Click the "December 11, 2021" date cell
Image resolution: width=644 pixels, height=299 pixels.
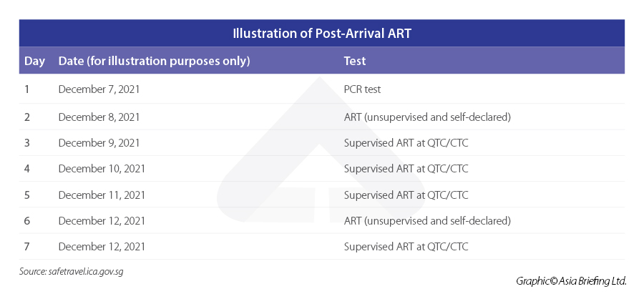pos(102,195)
